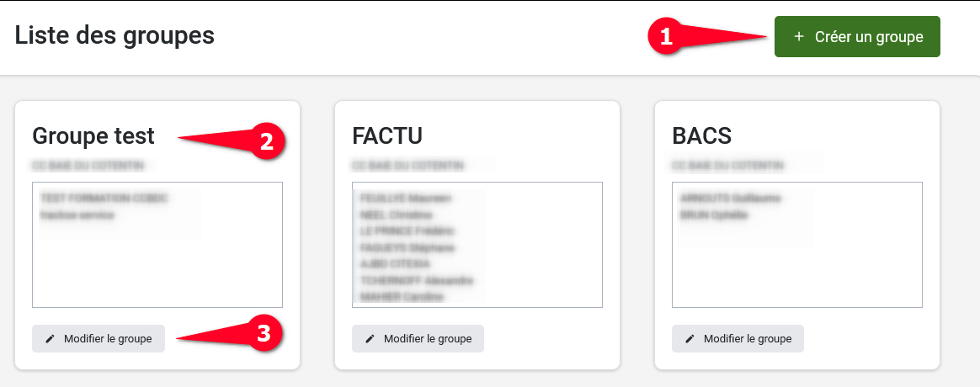Viewport: 980px width, 387px height.
Task: Click the pencil icon in BACS card
Action: point(690,339)
